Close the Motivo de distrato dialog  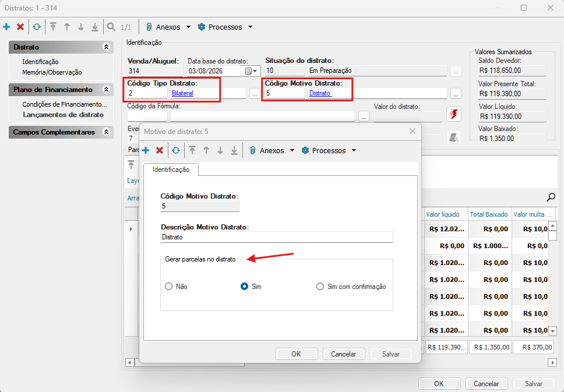(413, 131)
